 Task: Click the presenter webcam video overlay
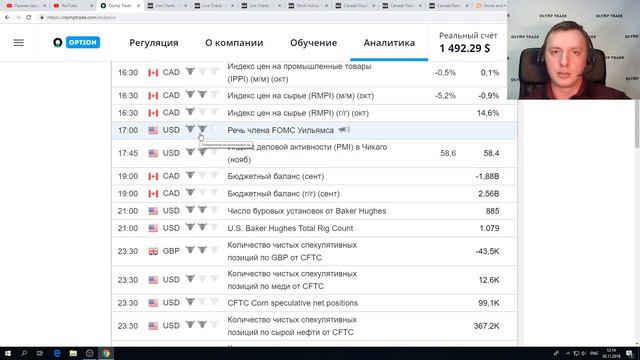tap(573, 50)
